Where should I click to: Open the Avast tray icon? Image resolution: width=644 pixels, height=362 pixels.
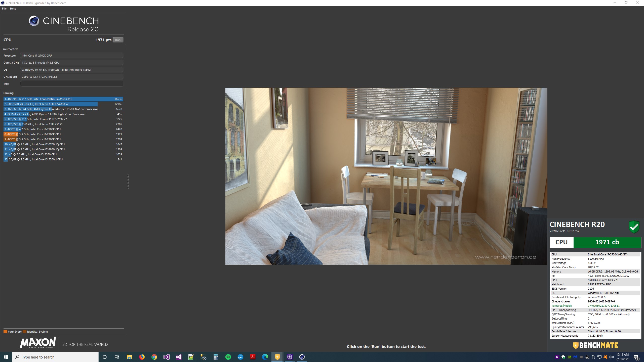pos(606,357)
